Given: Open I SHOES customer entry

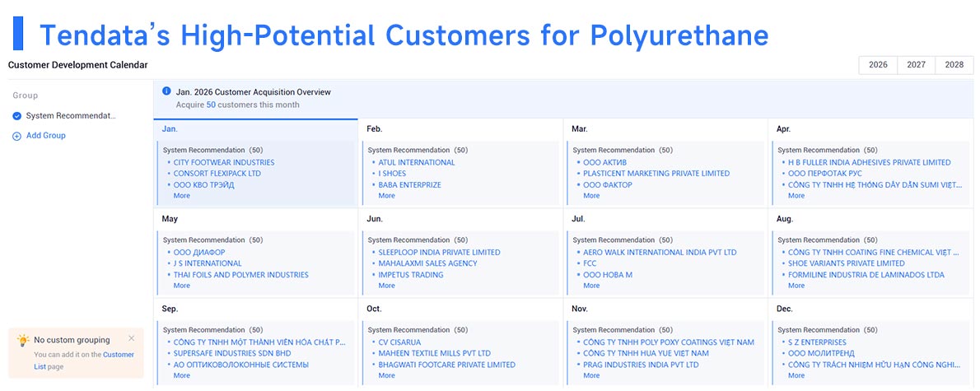Looking at the screenshot, I should [392, 174].
